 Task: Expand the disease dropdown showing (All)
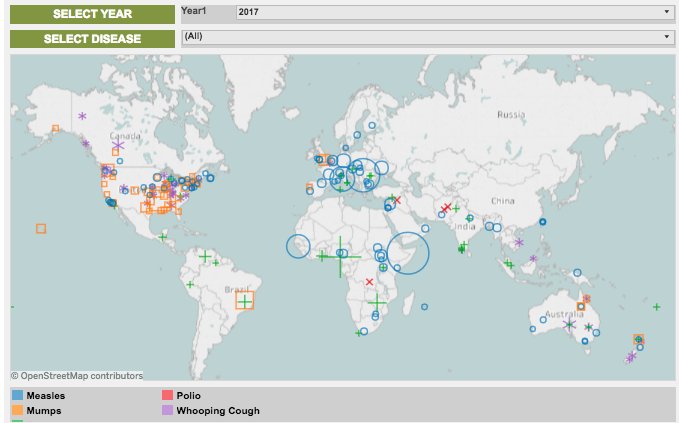[x=426, y=37]
